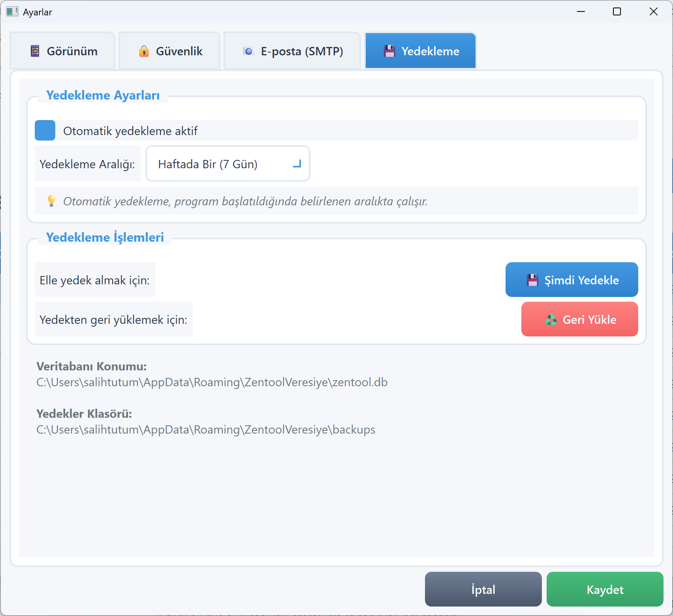Cancel changes with the İptal button

483,589
